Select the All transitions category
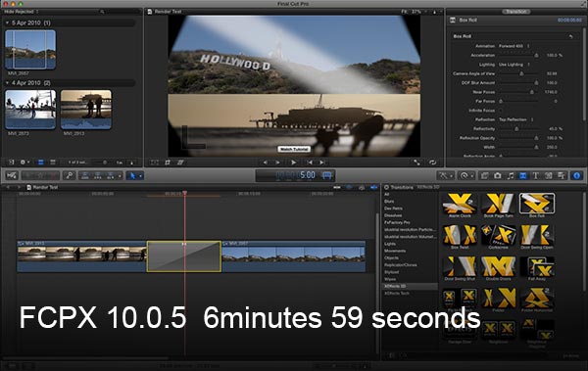Viewport: 588px width, 371px height. (387, 194)
